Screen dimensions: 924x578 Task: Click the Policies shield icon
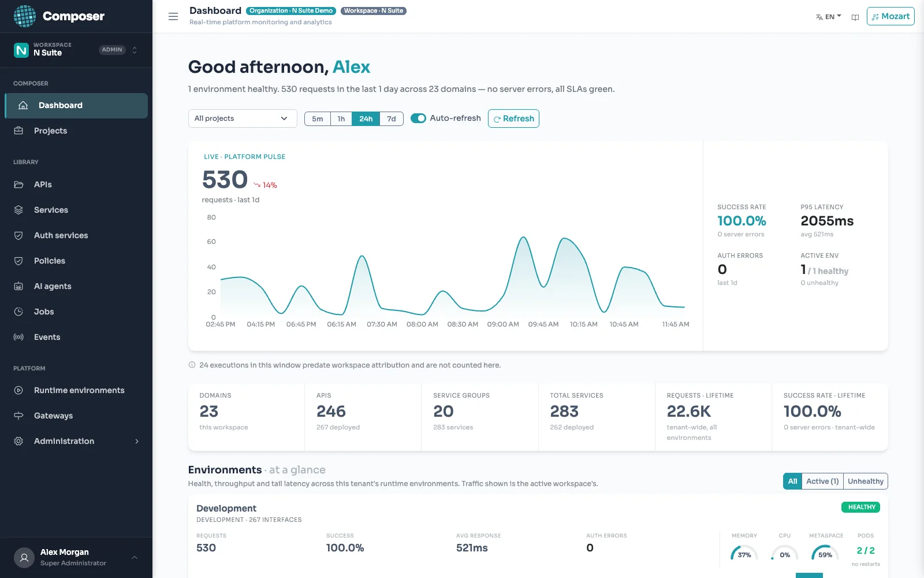point(18,261)
